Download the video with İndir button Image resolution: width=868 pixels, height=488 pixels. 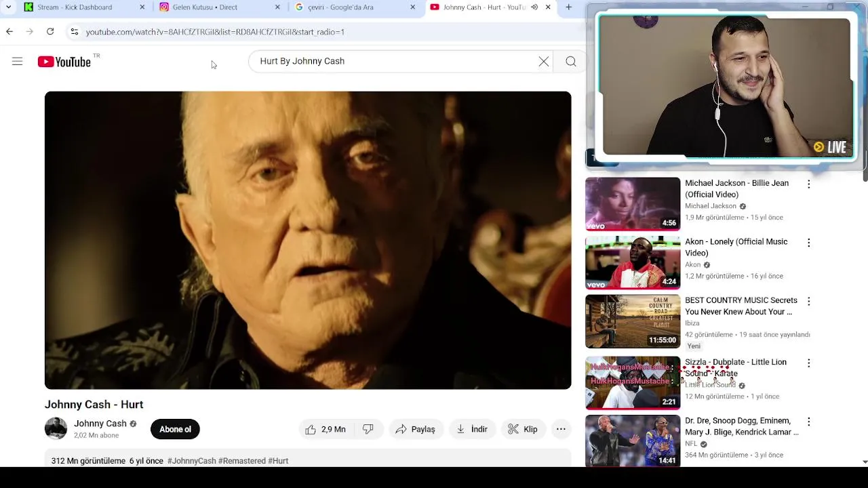pyautogui.click(x=472, y=430)
